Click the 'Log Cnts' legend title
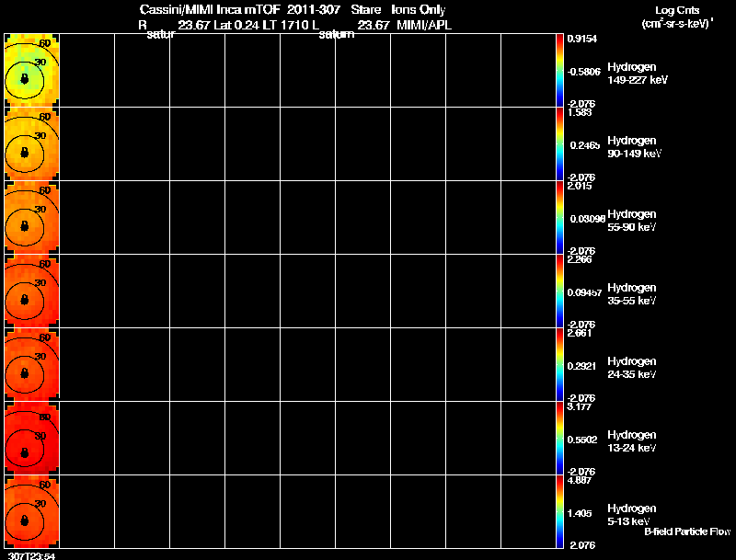Screen dimensions: 736x560 (677, 10)
